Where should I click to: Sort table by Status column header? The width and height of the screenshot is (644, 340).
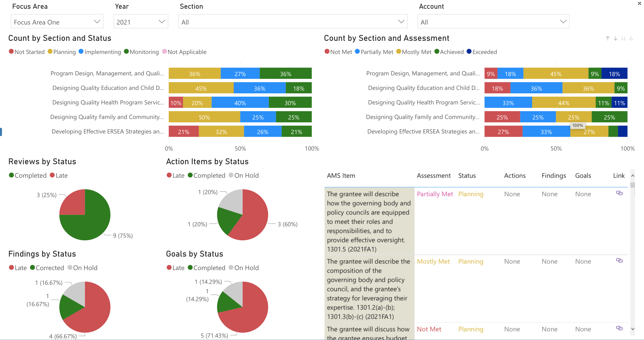click(x=467, y=175)
